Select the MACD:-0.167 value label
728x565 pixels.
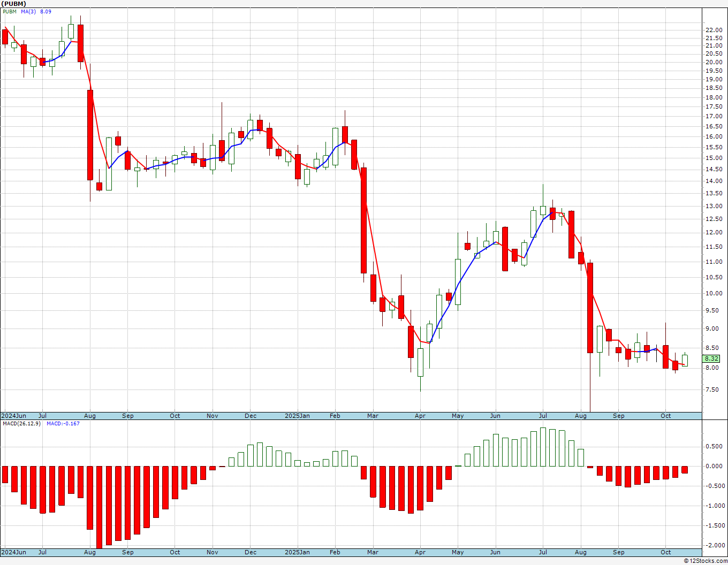tap(63, 424)
